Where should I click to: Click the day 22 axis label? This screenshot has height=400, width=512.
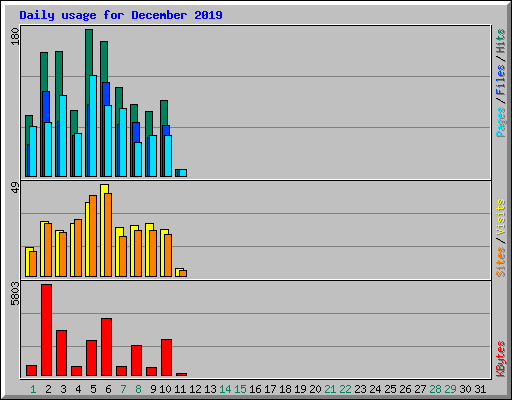[x=345, y=389]
